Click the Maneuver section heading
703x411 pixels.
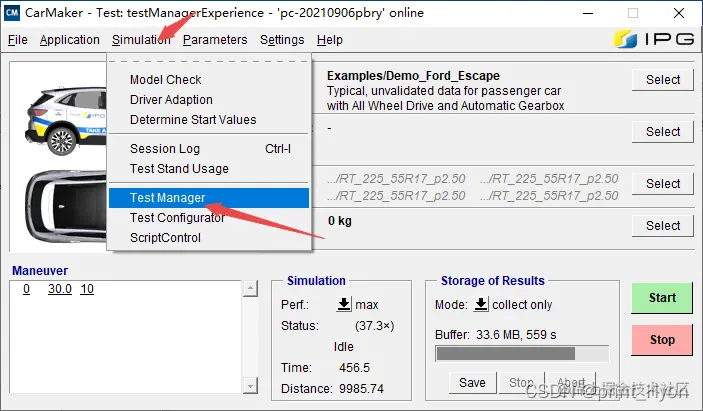coord(40,271)
